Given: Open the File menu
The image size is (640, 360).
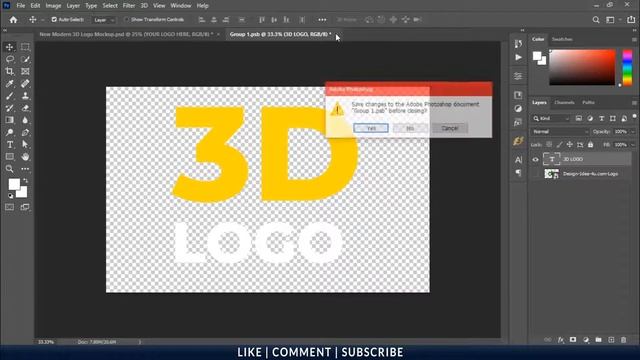Looking at the screenshot, I should 20,6.
